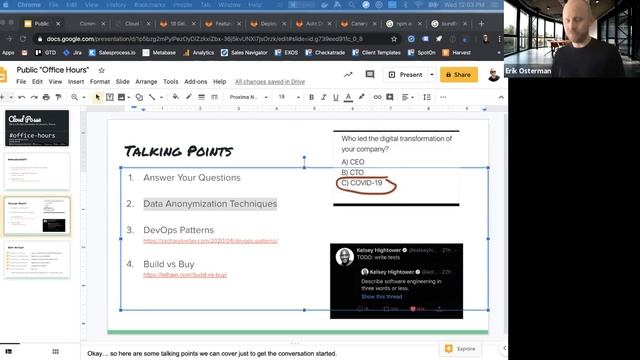Image resolution: width=640 pixels, height=360 pixels.
Task: Click the Explore button
Action: 460,349
